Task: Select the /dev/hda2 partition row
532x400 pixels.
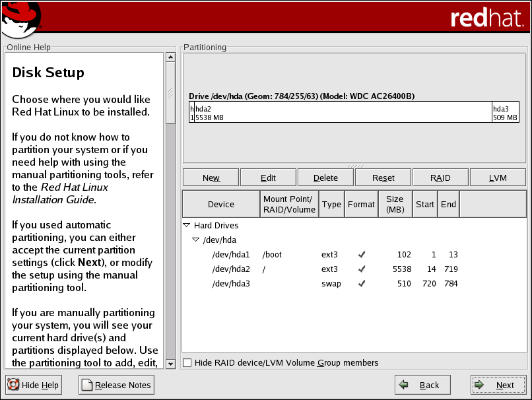Action: (x=230, y=269)
